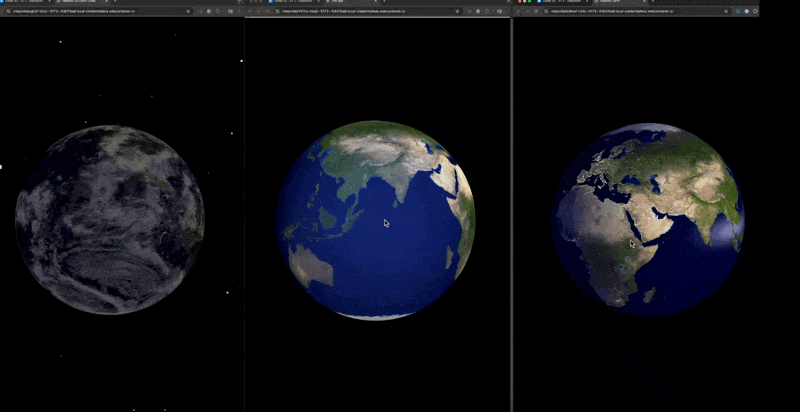Select the first tab in the left browser

26,2
